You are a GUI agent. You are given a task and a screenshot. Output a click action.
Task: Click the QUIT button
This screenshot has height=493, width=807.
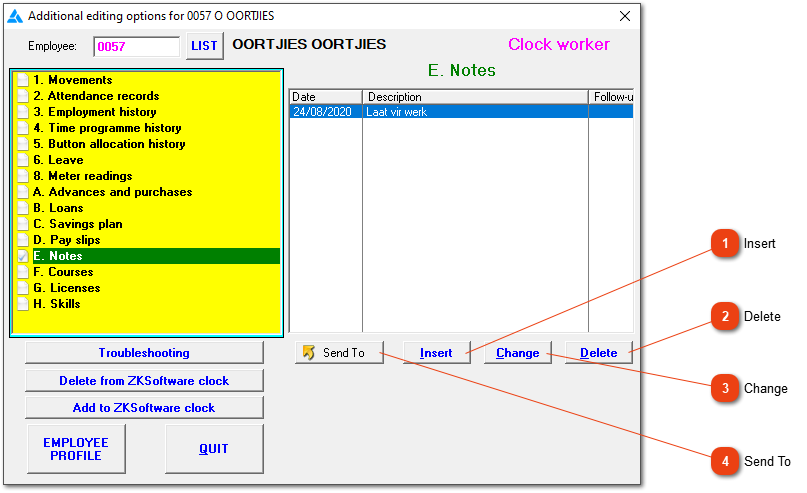click(x=214, y=449)
